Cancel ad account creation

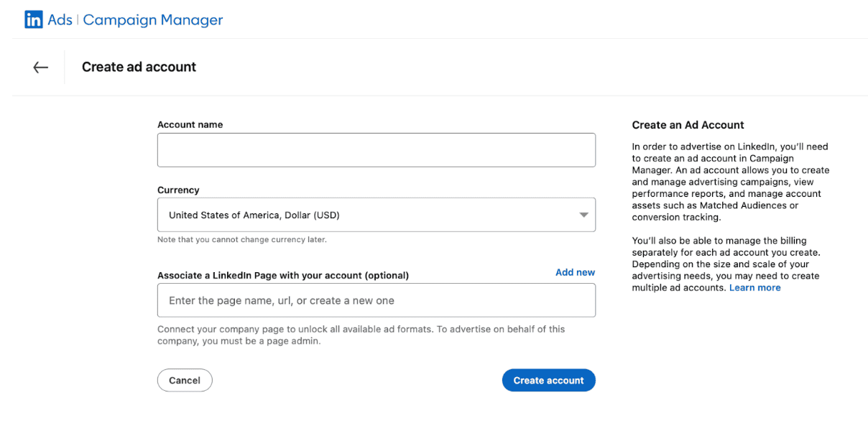click(x=185, y=380)
